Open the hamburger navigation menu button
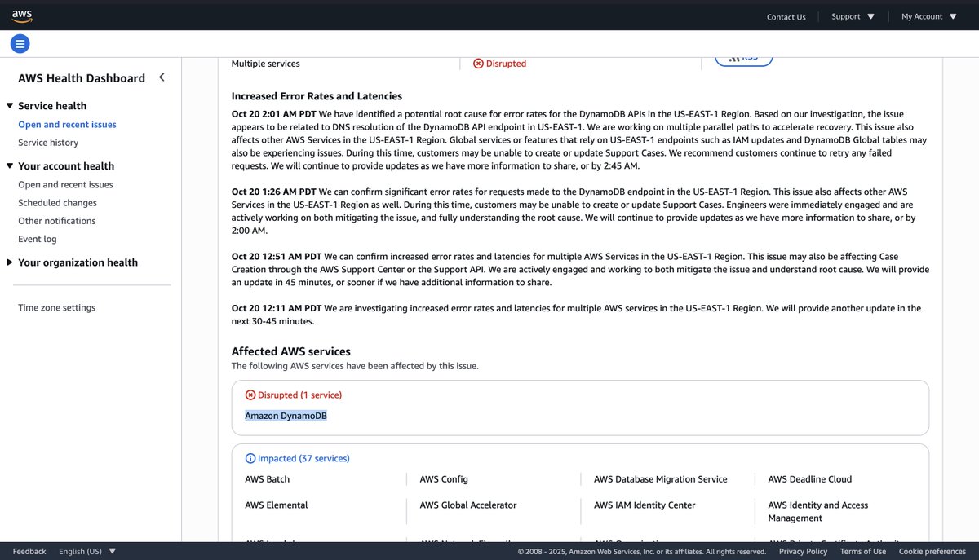The height and width of the screenshot is (560, 979). (x=20, y=43)
